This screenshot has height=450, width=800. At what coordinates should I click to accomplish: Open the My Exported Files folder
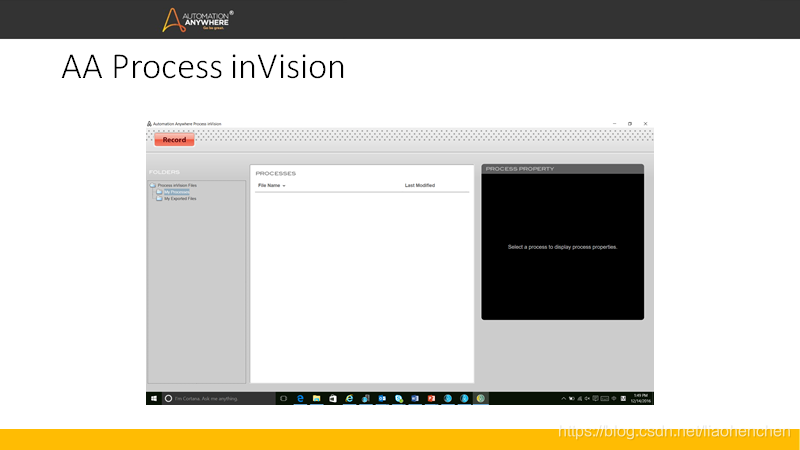tap(180, 198)
